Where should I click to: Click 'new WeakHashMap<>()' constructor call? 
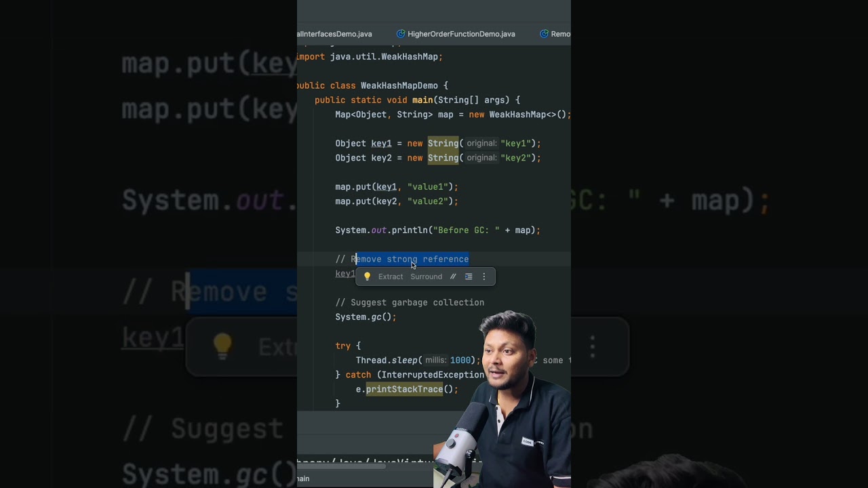click(x=519, y=115)
